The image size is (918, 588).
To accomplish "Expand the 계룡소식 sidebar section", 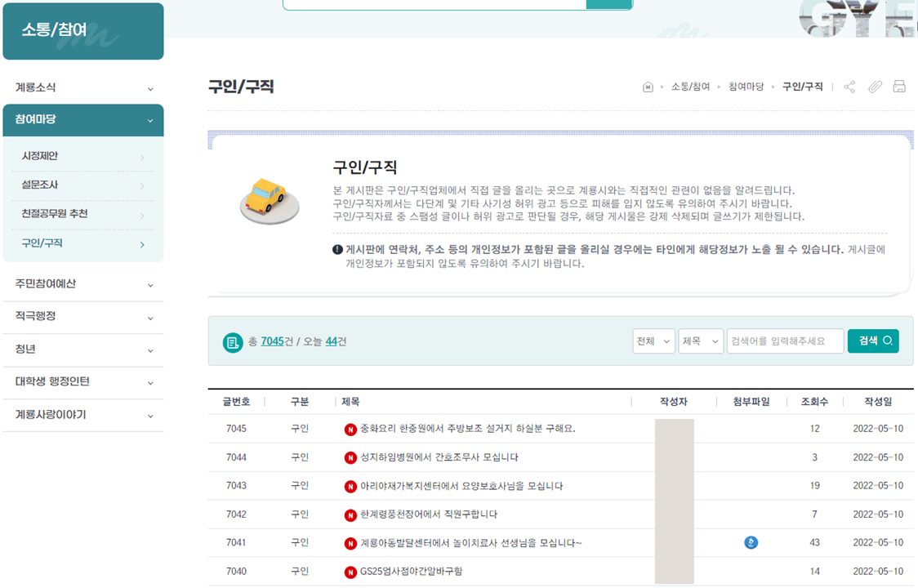I will 83,87.
